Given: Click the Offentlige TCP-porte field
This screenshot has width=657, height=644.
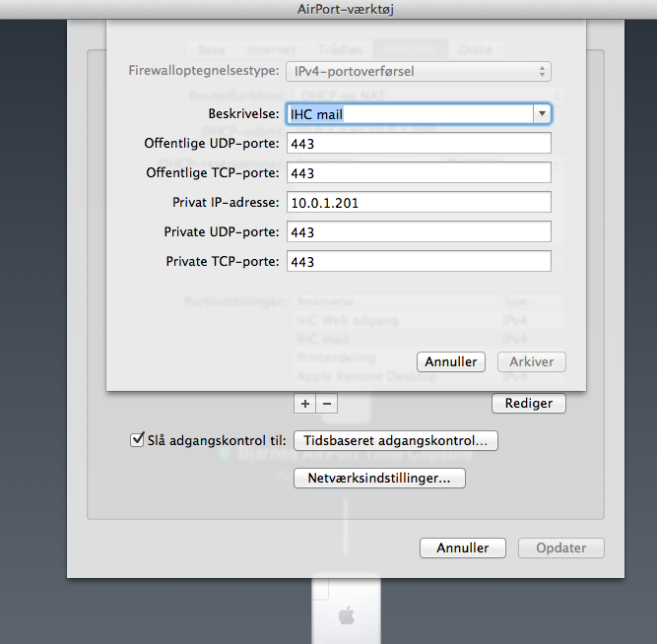Looking at the screenshot, I should coord(419,172).
